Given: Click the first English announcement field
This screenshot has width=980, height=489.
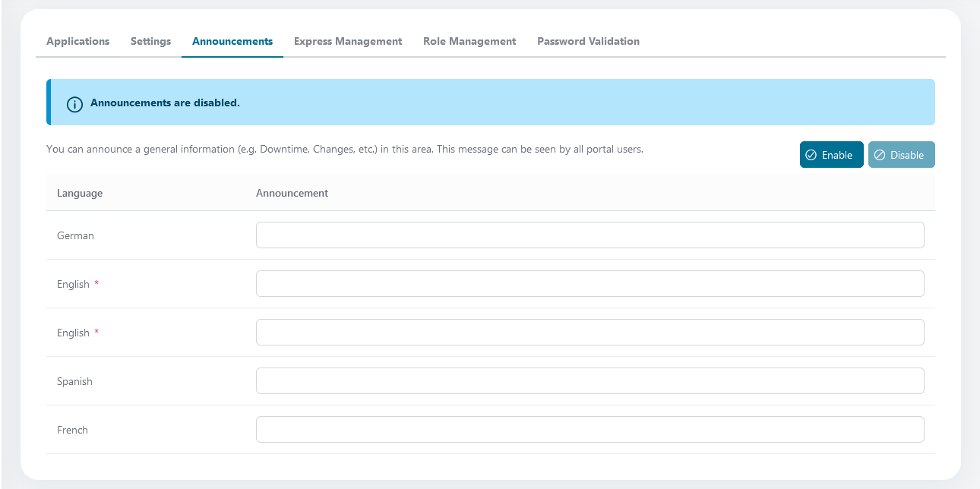Looking at the screenshot, I should pyautogui.click(x=590, y=284).
